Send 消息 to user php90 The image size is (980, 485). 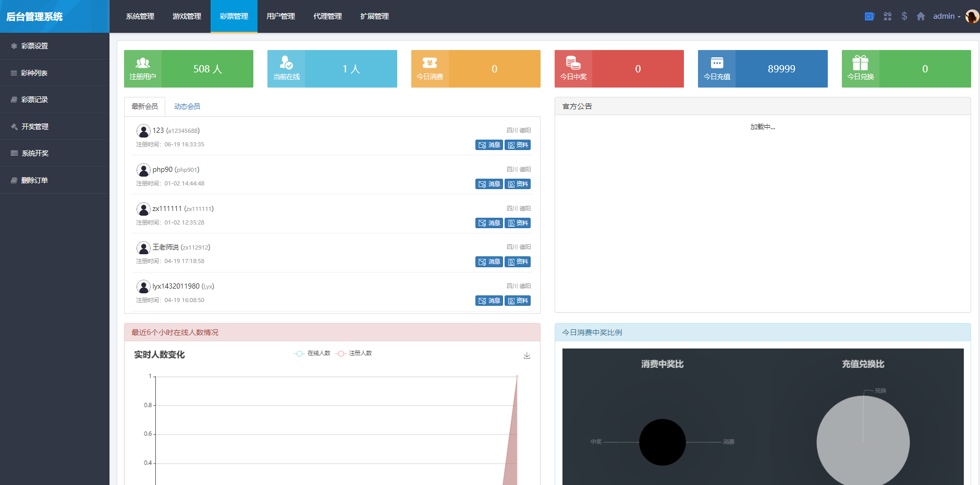489,184
